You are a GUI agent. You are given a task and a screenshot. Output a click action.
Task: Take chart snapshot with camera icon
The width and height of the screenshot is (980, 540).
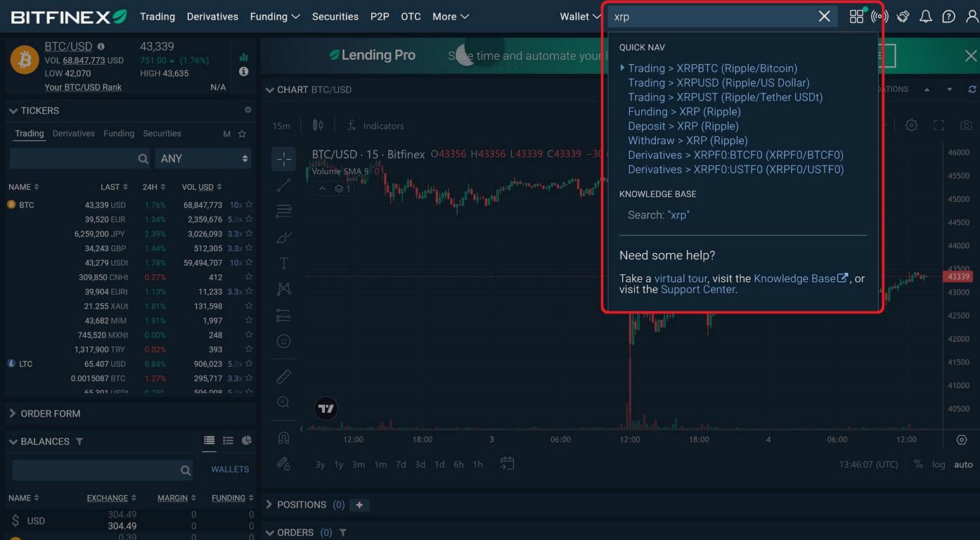966,125
